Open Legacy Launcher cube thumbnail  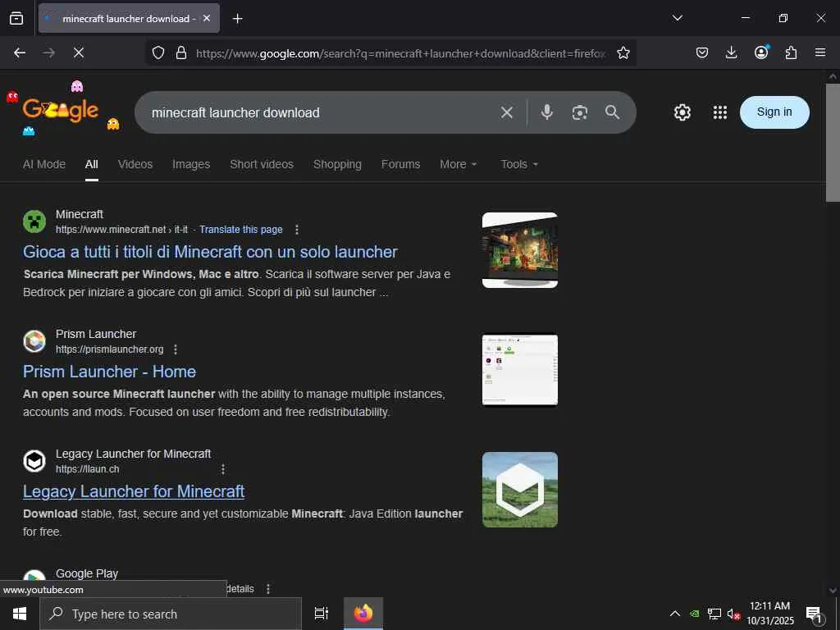[x=519, y=490]
